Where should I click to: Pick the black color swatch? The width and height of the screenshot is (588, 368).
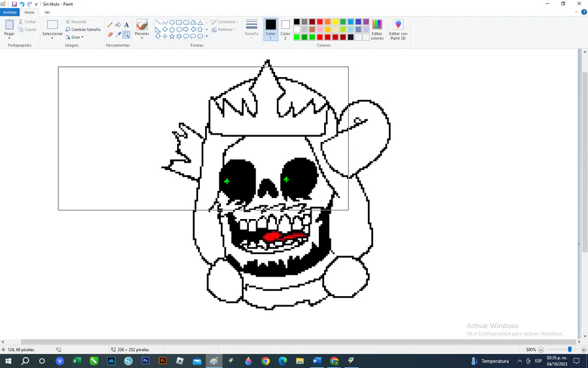click(x=297, y=22)
